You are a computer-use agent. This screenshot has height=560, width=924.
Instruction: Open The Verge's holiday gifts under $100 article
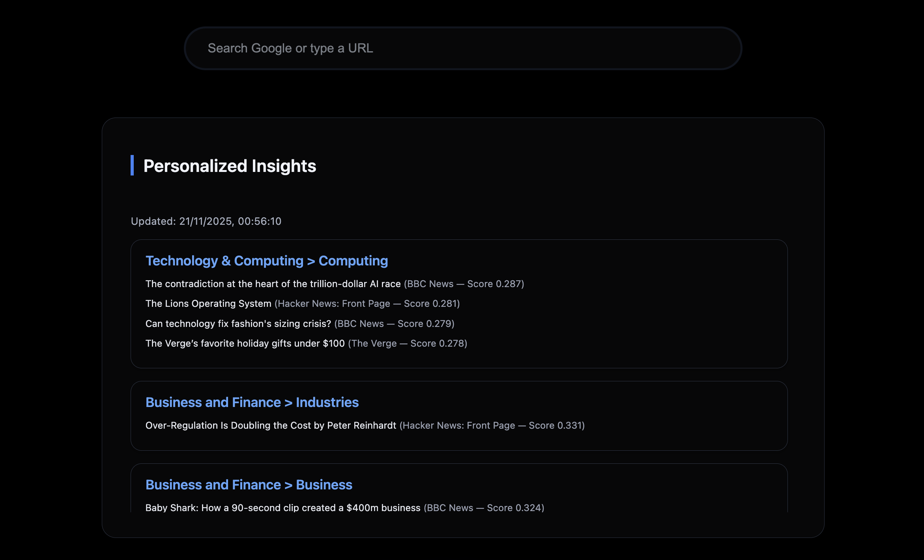[245, 343]
